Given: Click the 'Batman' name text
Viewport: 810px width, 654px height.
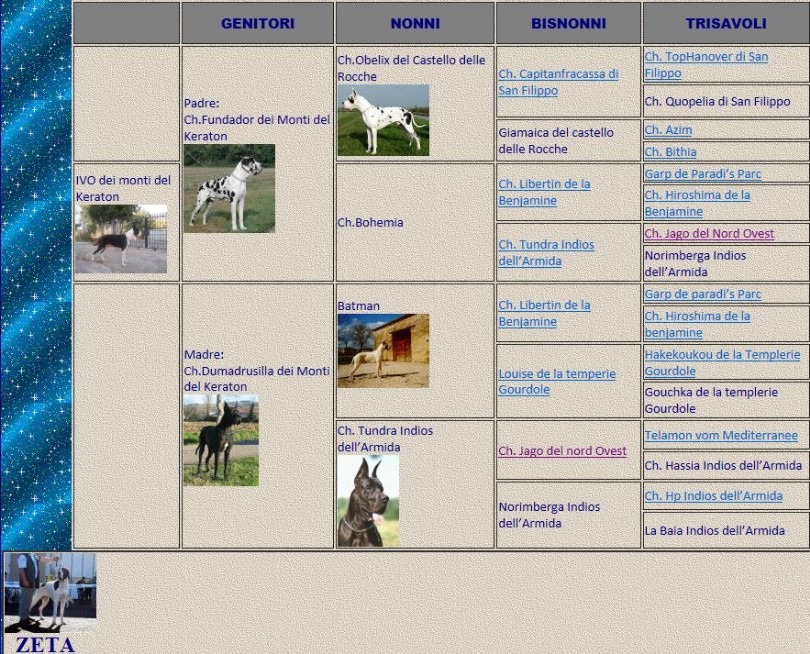Looking at the screenshot, I should [x=359, y=306].
